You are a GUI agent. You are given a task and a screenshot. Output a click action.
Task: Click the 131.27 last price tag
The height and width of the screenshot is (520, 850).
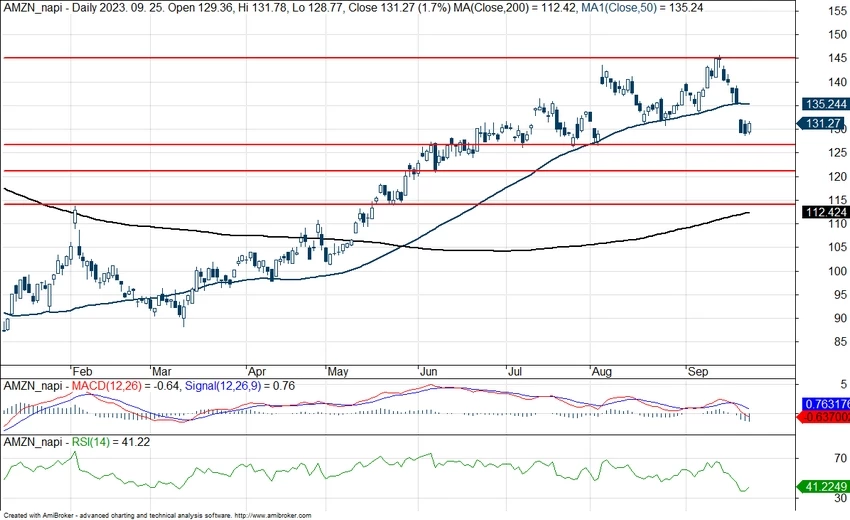(823, 124)
